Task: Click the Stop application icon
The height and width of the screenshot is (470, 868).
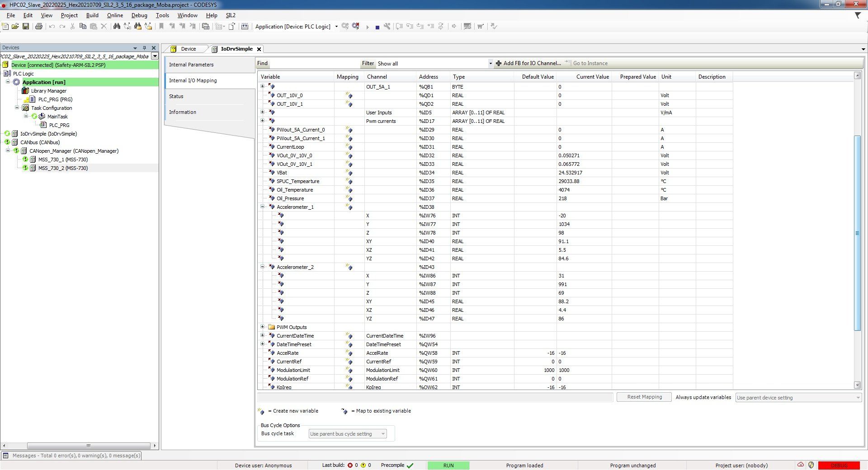Action: tap(377, 27)
